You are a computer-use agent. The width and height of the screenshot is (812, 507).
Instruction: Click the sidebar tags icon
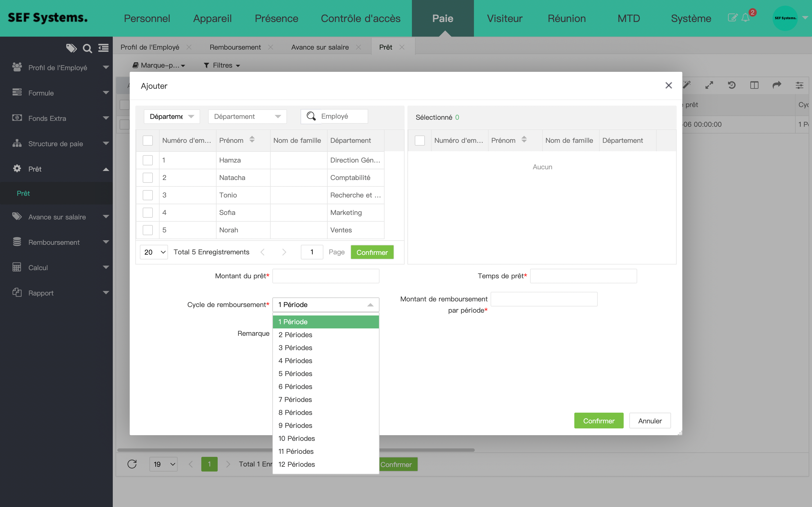coord(71,48)
